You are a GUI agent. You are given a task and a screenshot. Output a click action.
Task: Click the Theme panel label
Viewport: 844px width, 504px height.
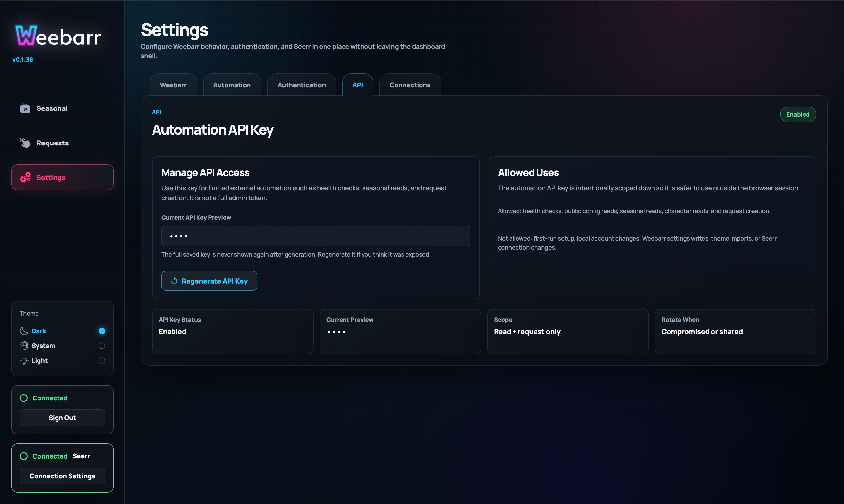(29, 313)
